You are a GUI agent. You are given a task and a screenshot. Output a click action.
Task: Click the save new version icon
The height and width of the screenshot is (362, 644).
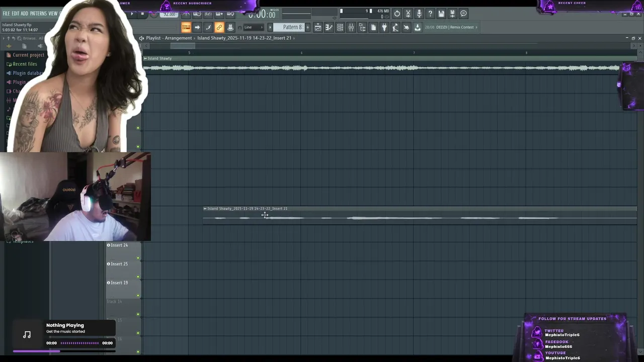point(452,14)
